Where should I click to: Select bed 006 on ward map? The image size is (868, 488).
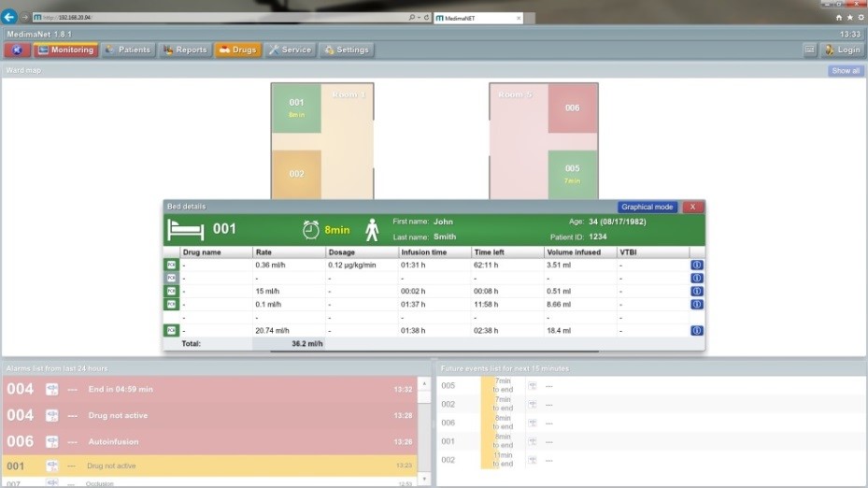573,108
